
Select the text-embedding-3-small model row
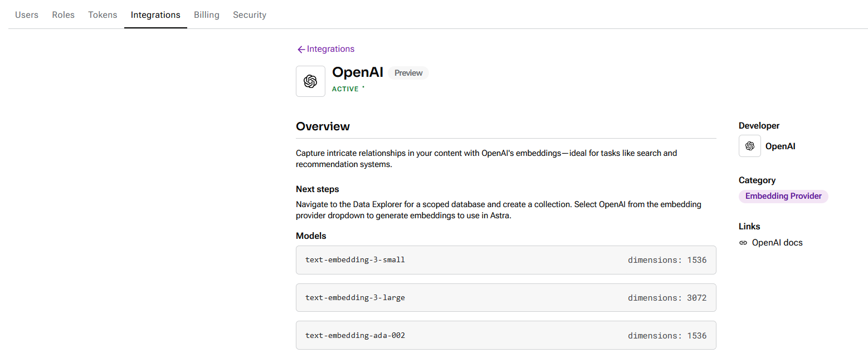click(x=505, y=260)
